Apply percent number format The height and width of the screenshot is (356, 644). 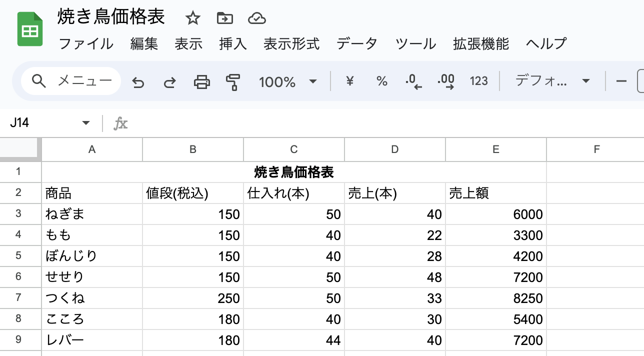click(382, 81)
